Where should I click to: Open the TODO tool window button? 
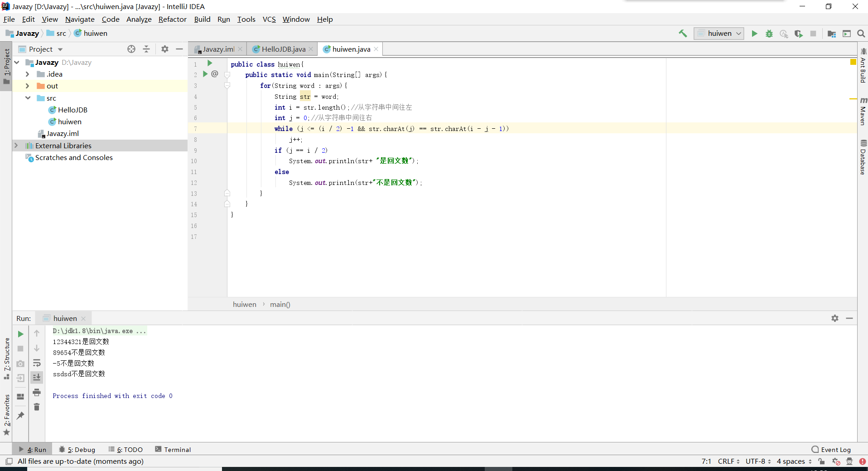tap(125, 450)
